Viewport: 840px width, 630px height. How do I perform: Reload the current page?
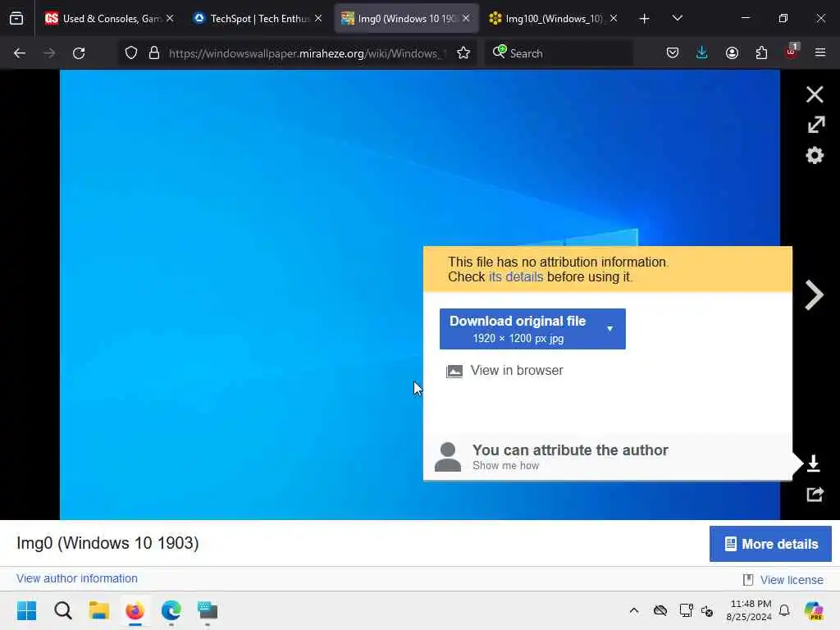click(x=79, y=53)
